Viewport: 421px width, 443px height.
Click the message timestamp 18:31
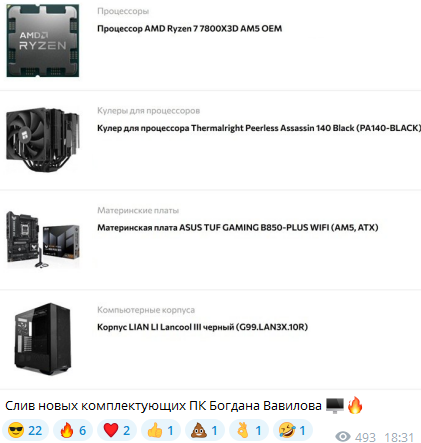pyautogui.click(x=399, y=437)
